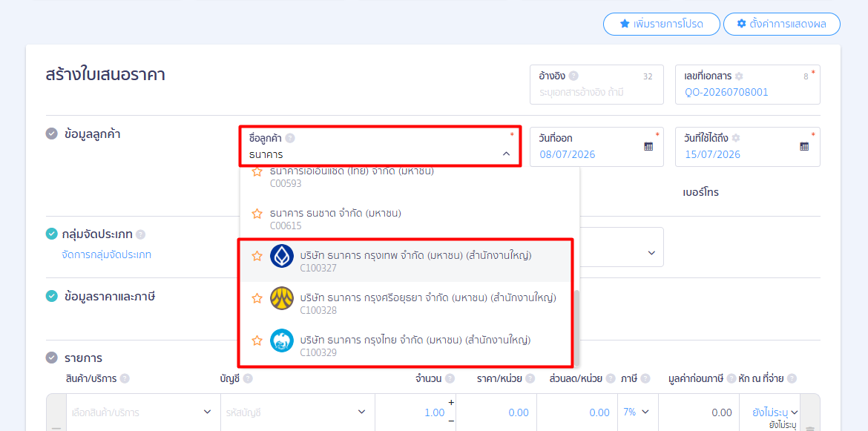Favorite star for ธนาคารกรุงศรีอยุธยา C100328

(x=257, y=298)
